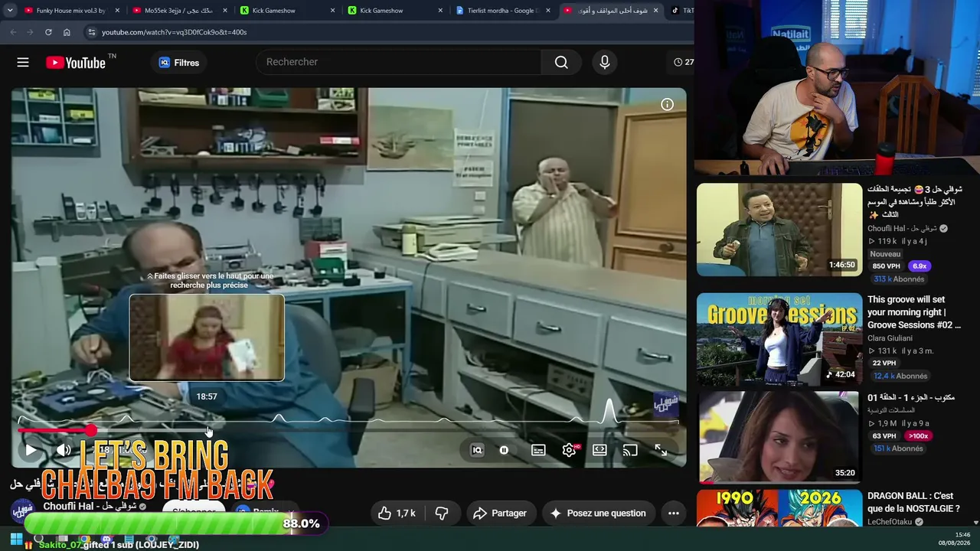This screenshot has width=980, height=551.
Task: Click Posez une question button
Action: pyautogui.click(x=597, y=513)
